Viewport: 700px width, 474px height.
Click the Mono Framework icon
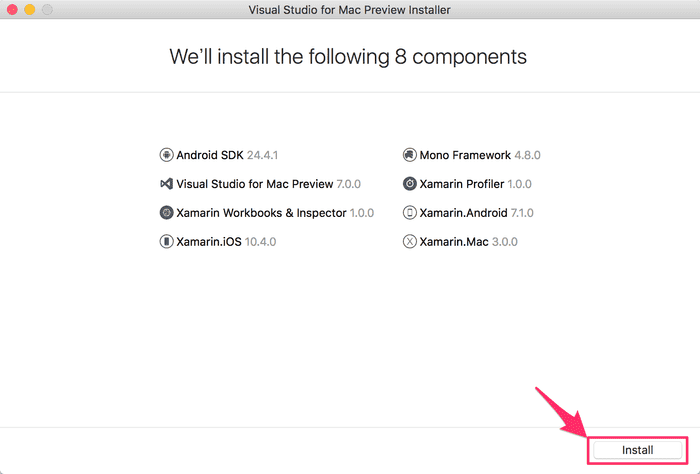409,155
